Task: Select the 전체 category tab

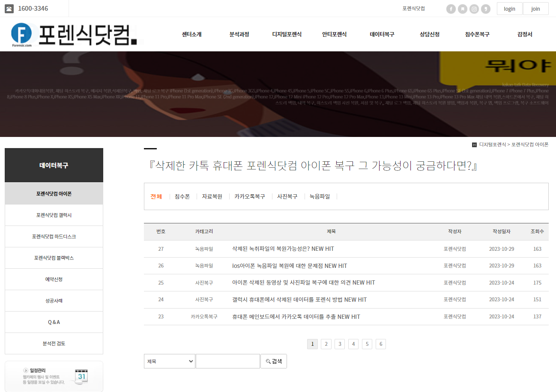Action: pos(156,196)
